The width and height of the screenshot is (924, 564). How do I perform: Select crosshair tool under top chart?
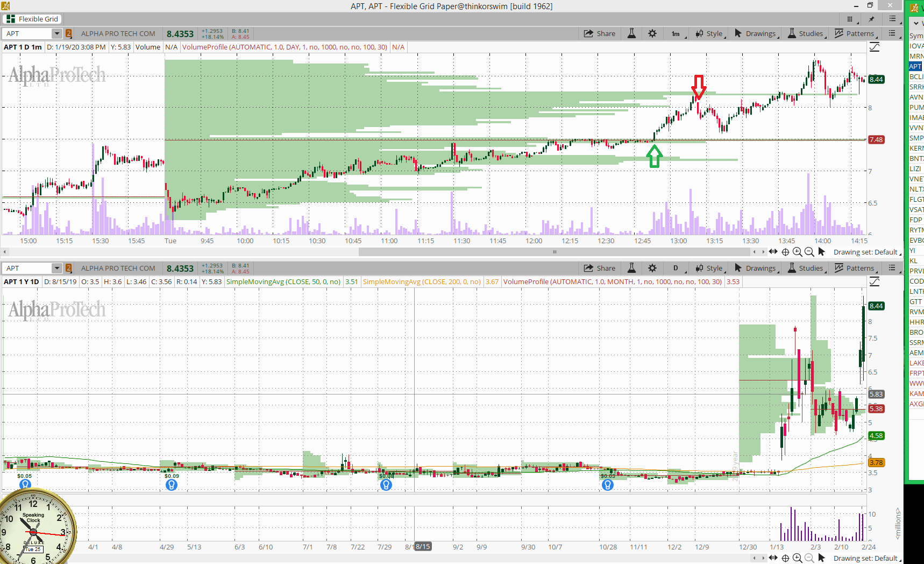pyautogui.click(x=785, y=252)
